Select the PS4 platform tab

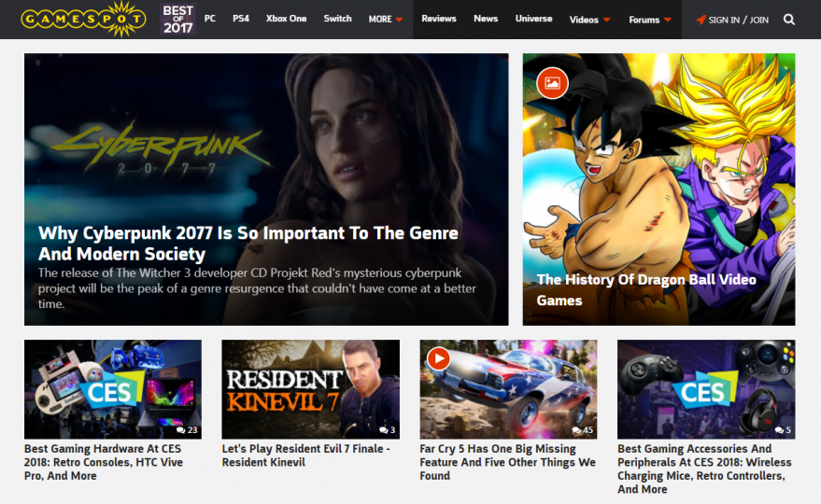241,19
